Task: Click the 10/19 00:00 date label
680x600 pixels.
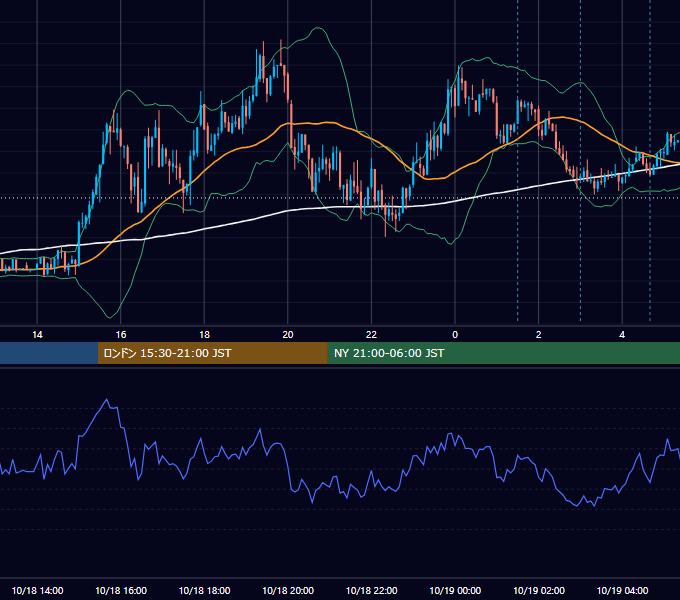Action: 455,590
